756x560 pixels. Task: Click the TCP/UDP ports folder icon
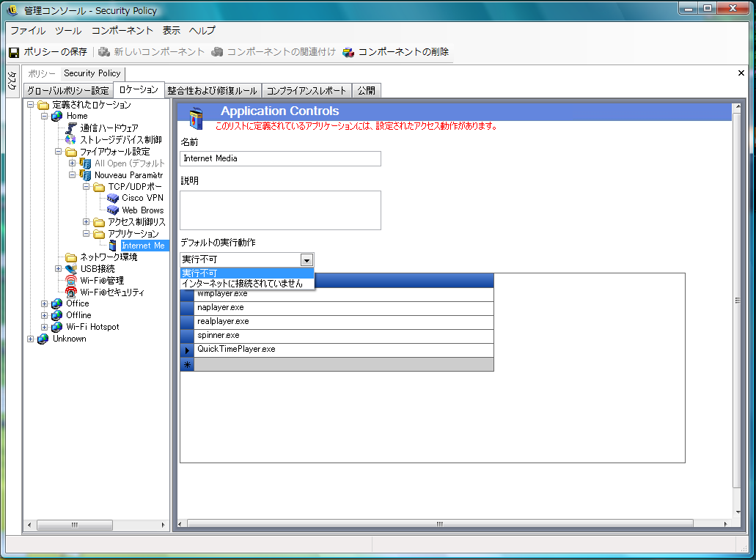(x=99, y=187)
